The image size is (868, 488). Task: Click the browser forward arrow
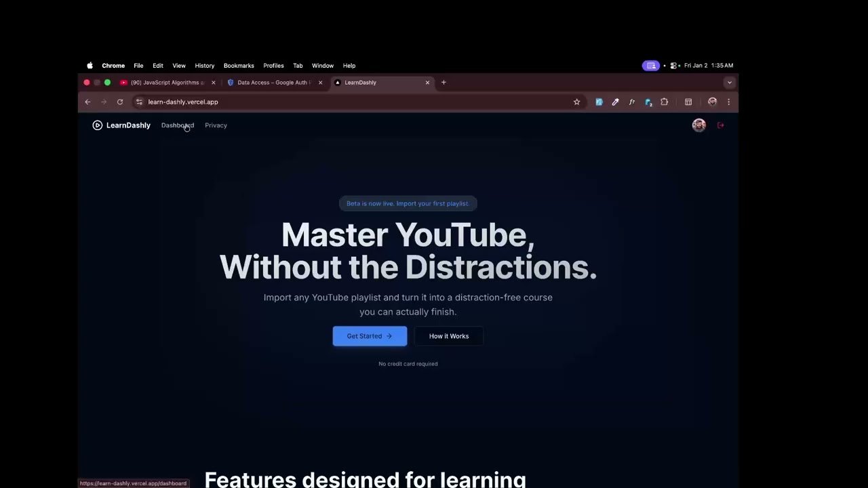point(104,102)
